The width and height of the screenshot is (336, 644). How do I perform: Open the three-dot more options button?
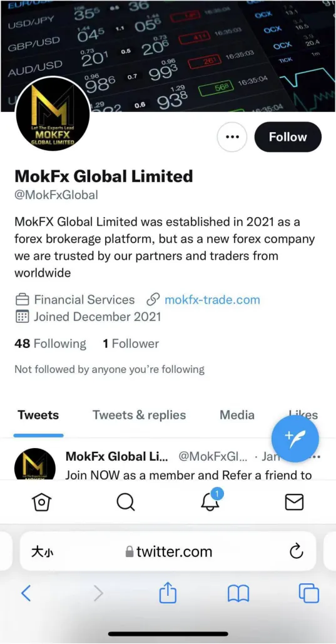pyautogui.click(x=232, y=137)
